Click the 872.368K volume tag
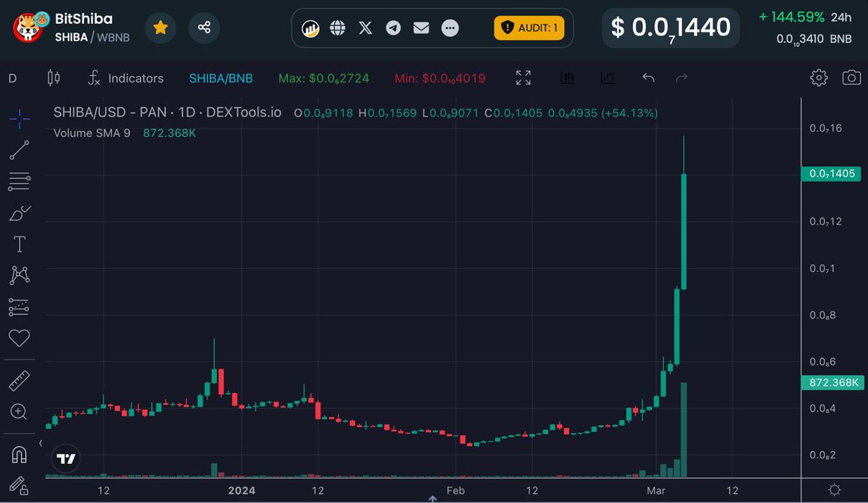868x503 pixels. [x=833, y=382]
